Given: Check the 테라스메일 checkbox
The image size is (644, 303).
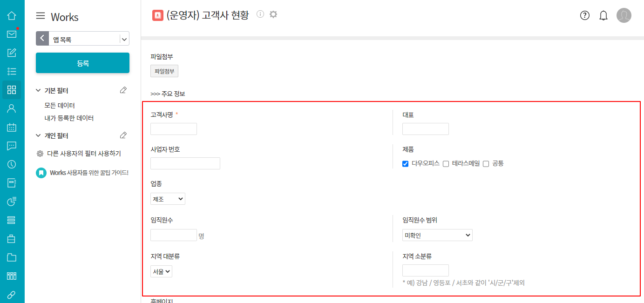Looking at the screenshot, I should point(446,164).
